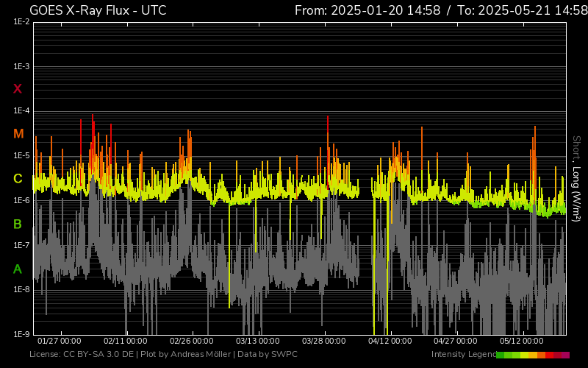Screen dimensions: 588x368
Task: Click the 'Plot by Andreas Möller' credit
Action: point(186,354)
